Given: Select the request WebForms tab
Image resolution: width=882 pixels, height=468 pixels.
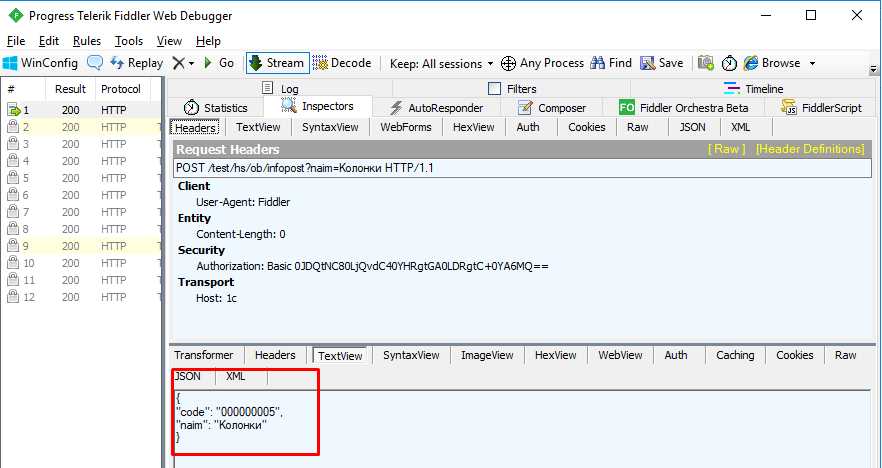Looking at the screenshot, I should [x=406, y=127].
